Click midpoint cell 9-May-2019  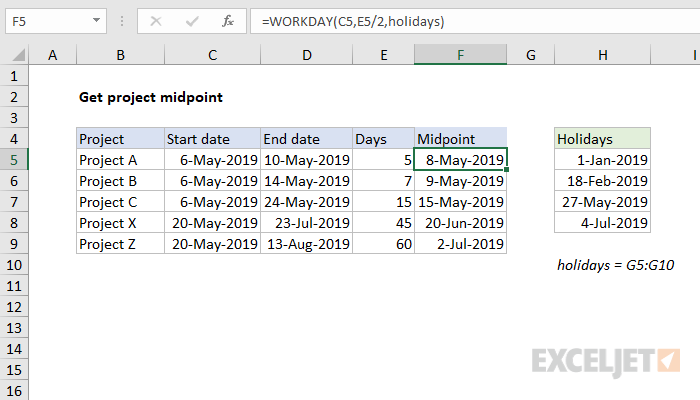pos(461,181)
